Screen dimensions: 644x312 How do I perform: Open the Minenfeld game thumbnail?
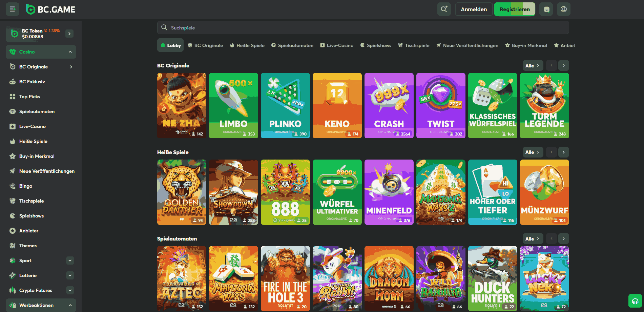pos(389,192)
